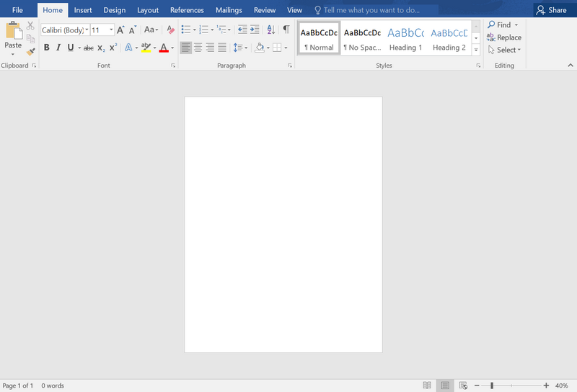The image size is (577, 392).
Task: Toggle Print Layout view button
Action: click(x=445, y=386)
